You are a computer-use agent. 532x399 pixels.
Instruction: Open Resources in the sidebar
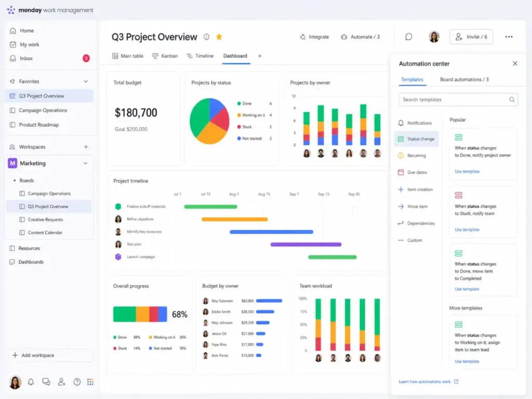click(24, 248)
